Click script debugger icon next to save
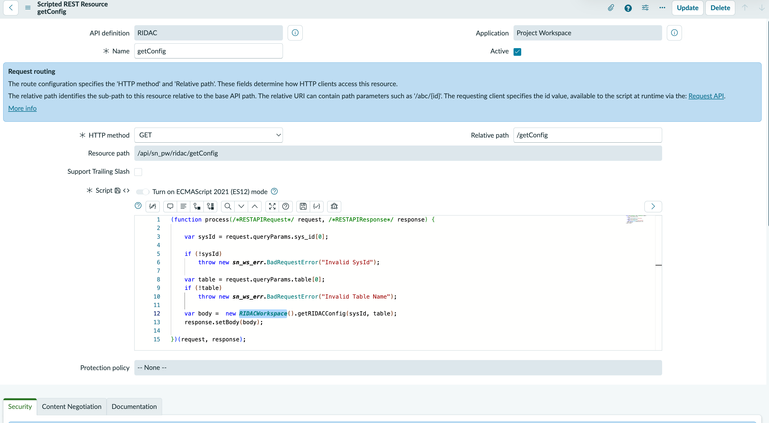769x423 pixels. pyautogui.click(x=317, y=206)
